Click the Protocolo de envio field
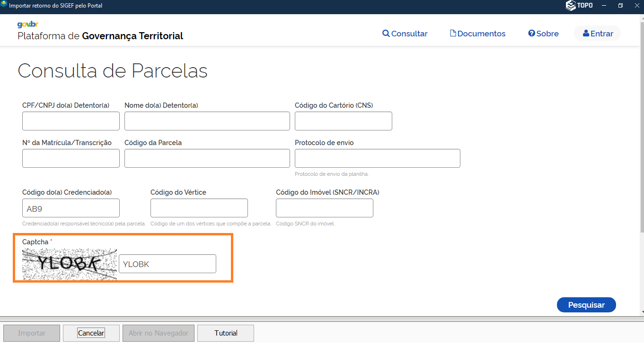The height and width of the screenshot is (345, 644). [x=377, y=158]
